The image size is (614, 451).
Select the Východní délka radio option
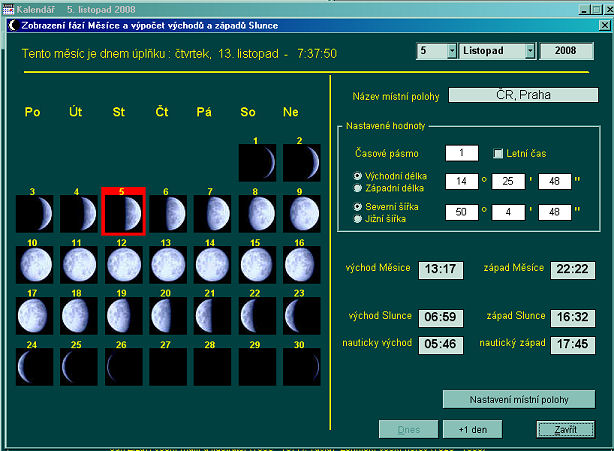click(x=359, y=175)
